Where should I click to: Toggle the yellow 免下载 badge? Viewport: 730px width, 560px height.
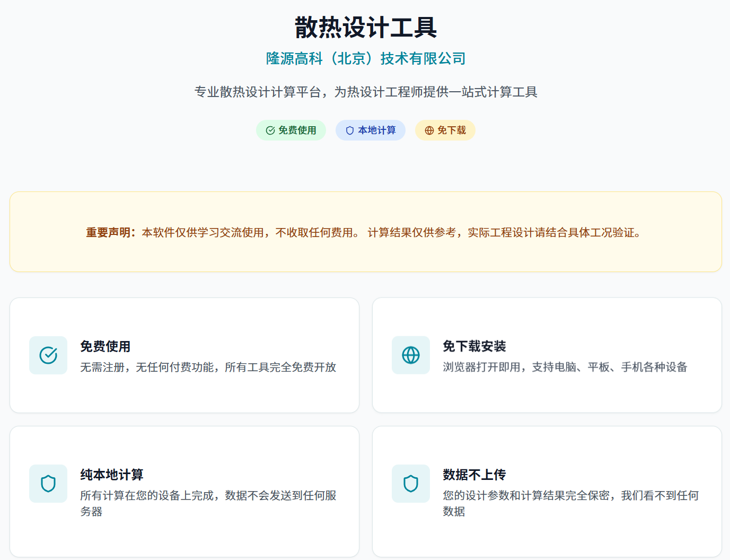tap(445, 130)
